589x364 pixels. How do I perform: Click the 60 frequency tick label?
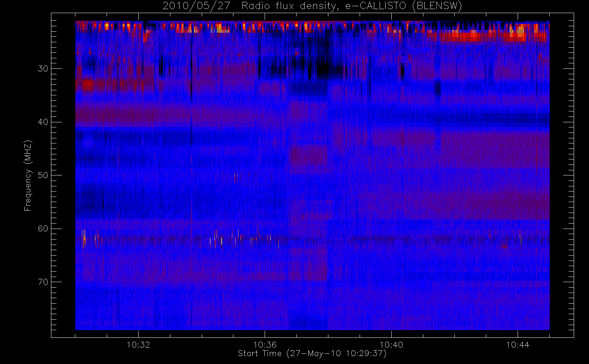click(x=43, y=229)
